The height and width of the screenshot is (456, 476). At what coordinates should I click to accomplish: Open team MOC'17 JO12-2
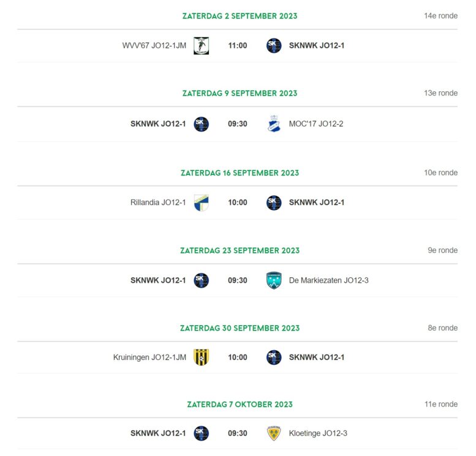(x=316, y=124)
